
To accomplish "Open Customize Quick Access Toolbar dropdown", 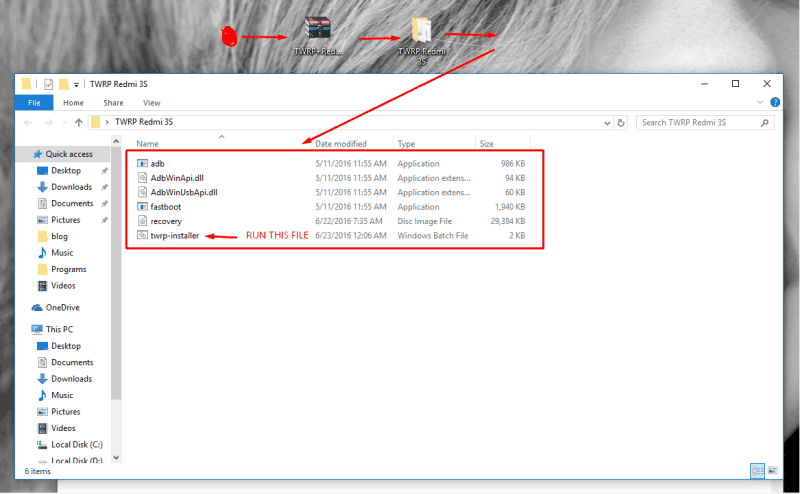I will coord(76,85).
